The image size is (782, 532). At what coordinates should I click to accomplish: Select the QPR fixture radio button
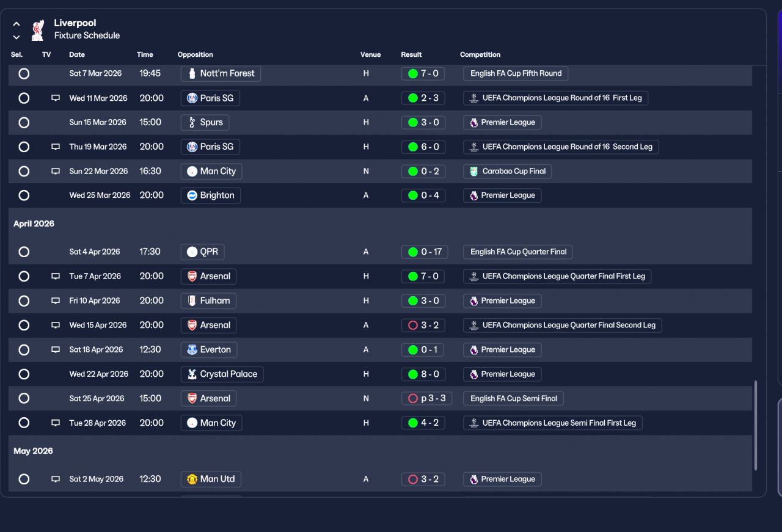click(x=24, y=252)
